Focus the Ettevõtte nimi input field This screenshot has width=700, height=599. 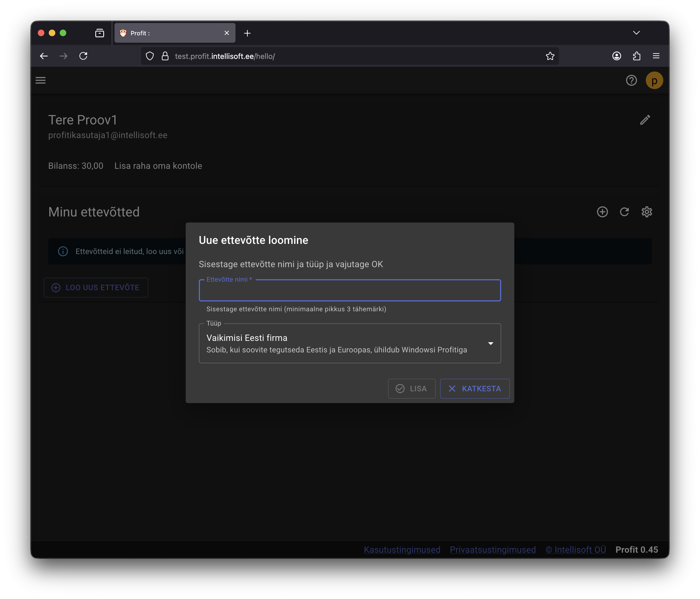(350, 291)
